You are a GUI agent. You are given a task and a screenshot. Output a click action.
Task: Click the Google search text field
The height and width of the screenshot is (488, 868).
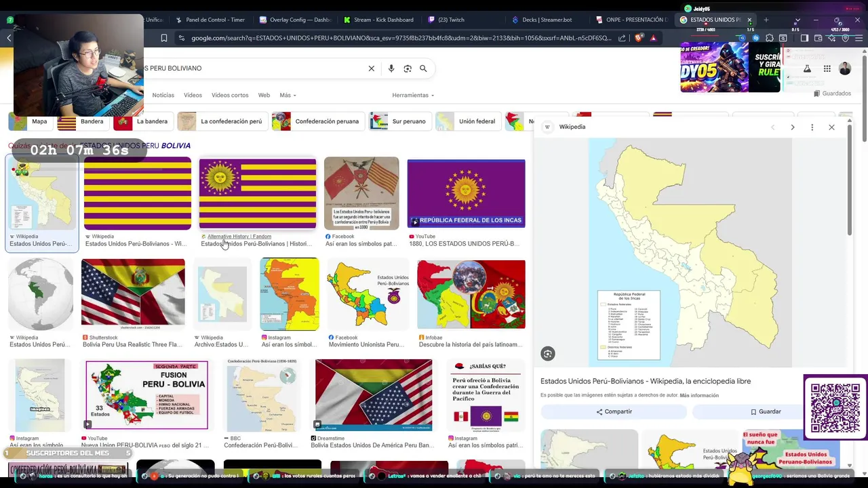(251, 68)
